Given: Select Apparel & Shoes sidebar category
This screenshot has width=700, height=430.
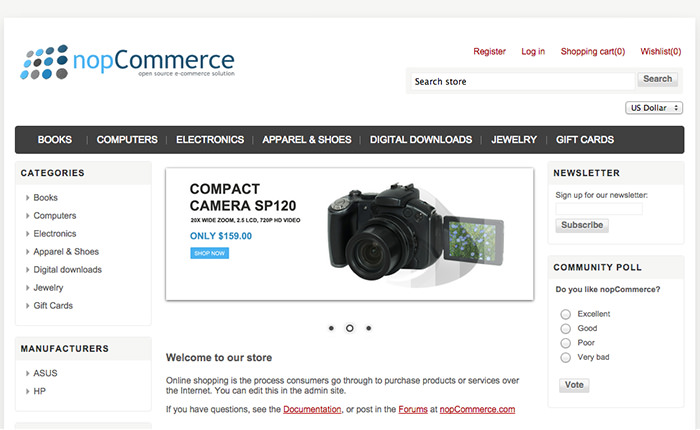Looking at the screenshot, I should pos(66,251).
